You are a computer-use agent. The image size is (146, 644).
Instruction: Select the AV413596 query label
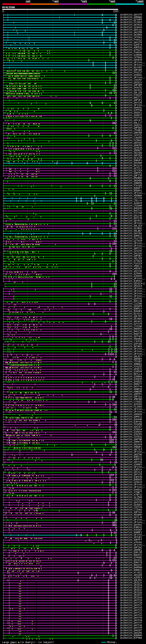pos(8,8)
